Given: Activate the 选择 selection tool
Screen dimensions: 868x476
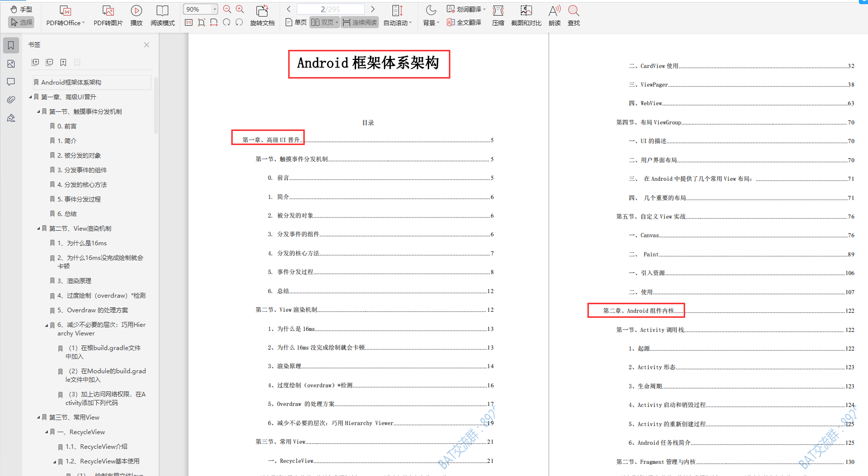Looking at the screenshot, I should coord(21,22).
